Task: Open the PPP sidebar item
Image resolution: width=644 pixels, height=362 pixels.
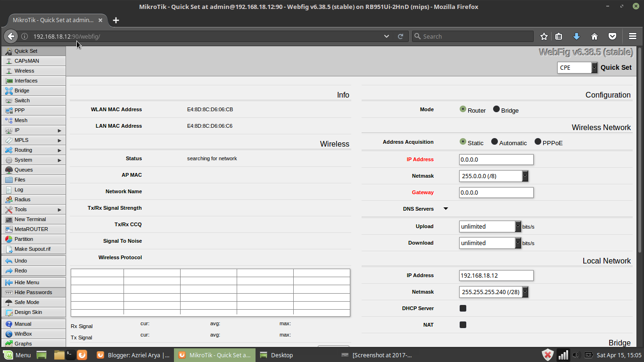Action: click(33, 110)
